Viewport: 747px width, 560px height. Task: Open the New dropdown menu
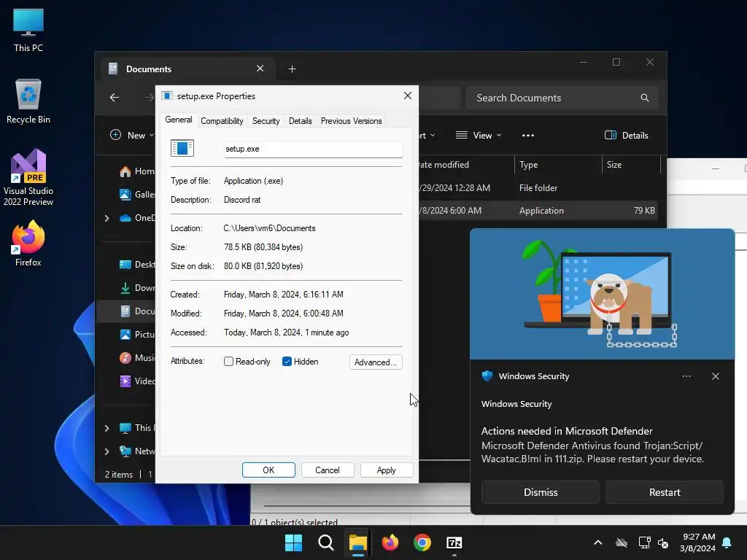[x=132, y=135]
